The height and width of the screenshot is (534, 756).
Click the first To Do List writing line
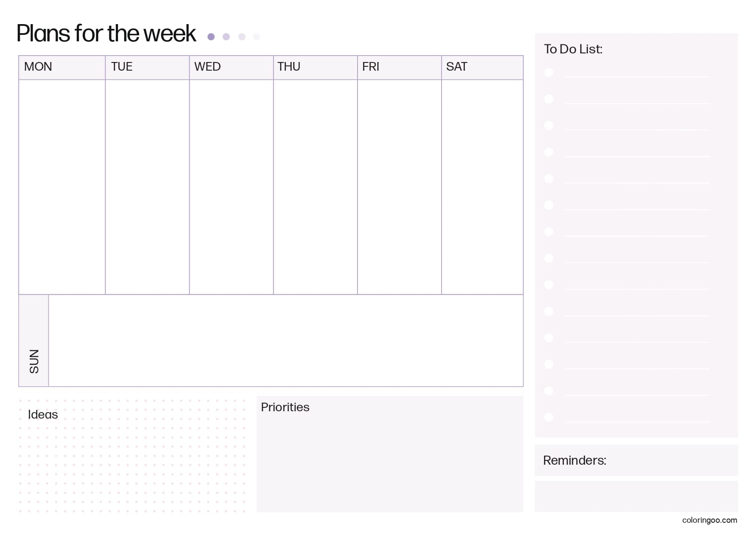point(637,76)
